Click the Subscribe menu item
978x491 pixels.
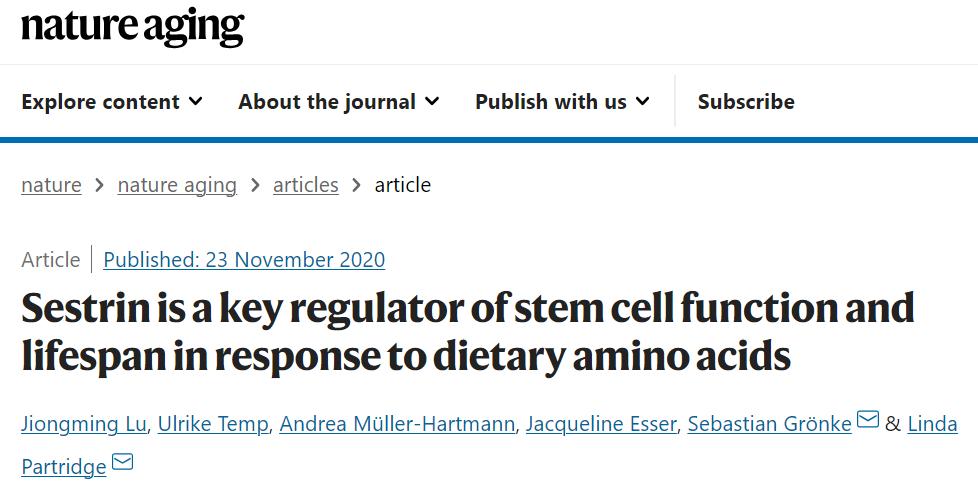[x=746, y=102]
